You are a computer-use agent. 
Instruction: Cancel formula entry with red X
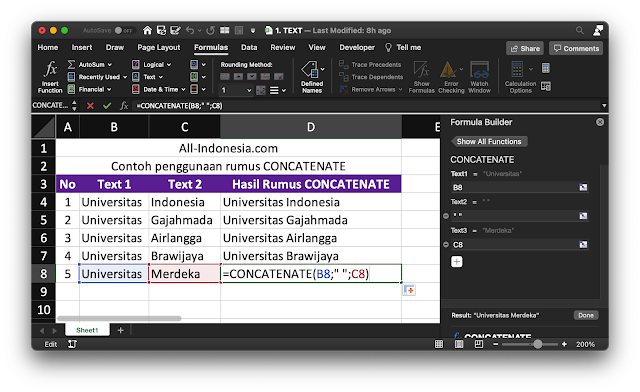tap(90, 106)
